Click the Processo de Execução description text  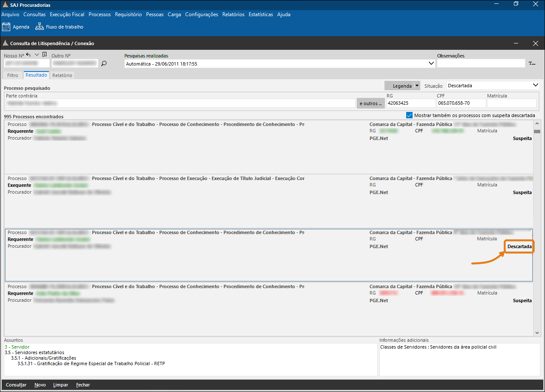click(198, 178)
